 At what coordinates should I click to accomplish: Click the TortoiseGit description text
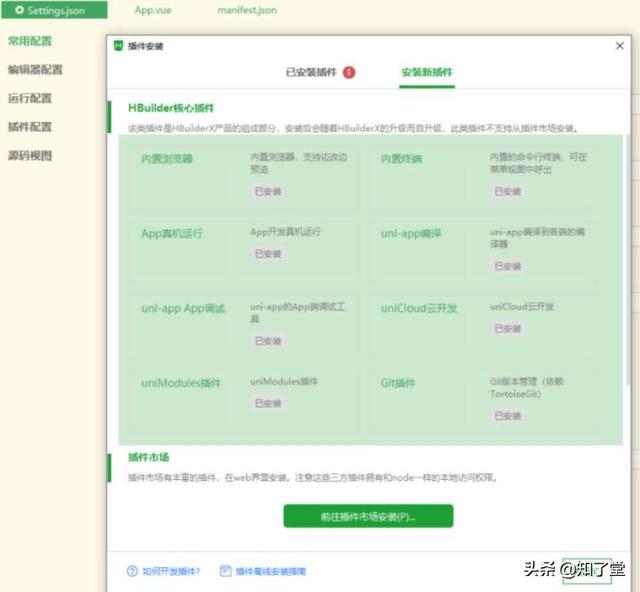(x=527, y=387)
